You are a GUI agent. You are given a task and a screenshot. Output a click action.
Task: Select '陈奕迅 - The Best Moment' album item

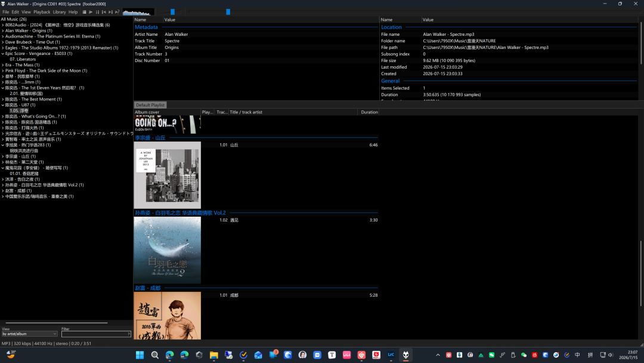click(x=33, y=100)
